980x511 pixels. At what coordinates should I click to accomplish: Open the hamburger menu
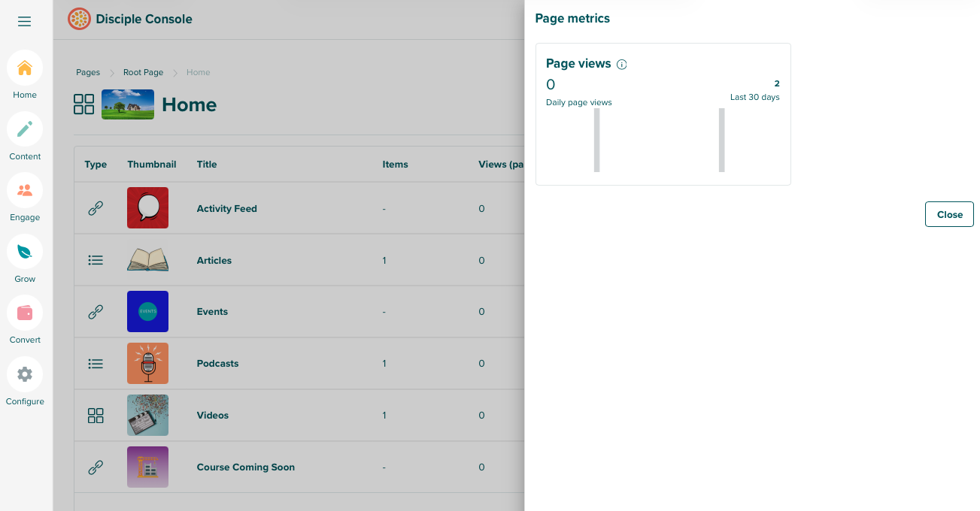tap(24, 21)
